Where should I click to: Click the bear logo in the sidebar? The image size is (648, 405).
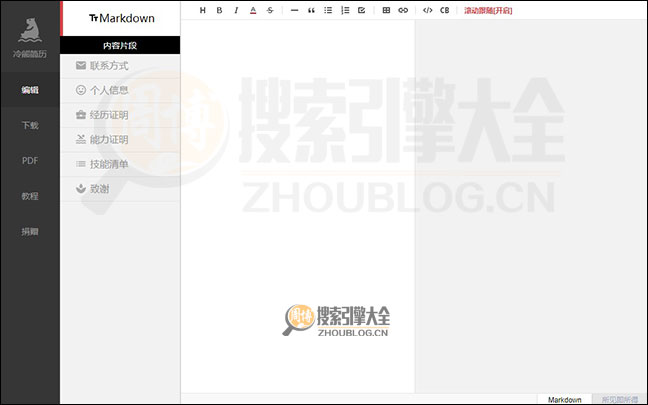pos(30,30)
